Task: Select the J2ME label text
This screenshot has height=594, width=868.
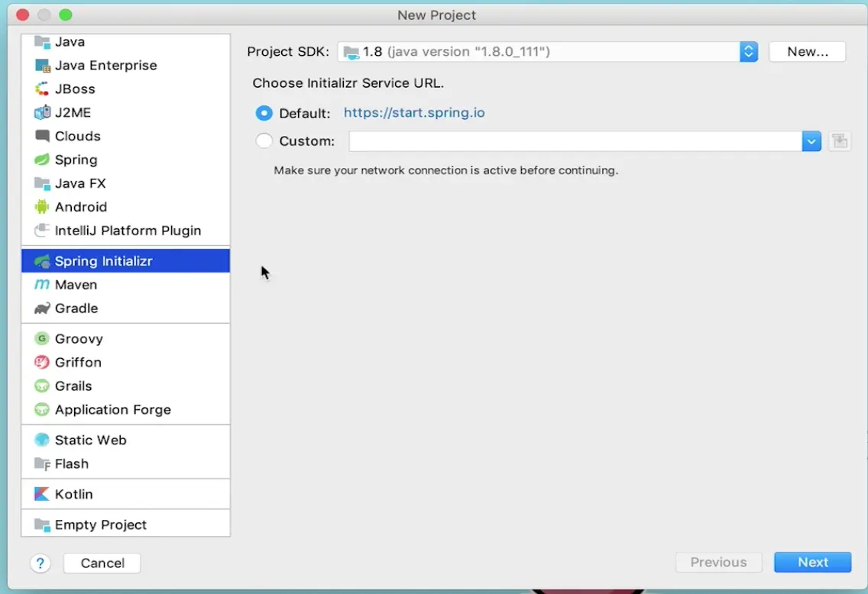Action: click(73, 112)
